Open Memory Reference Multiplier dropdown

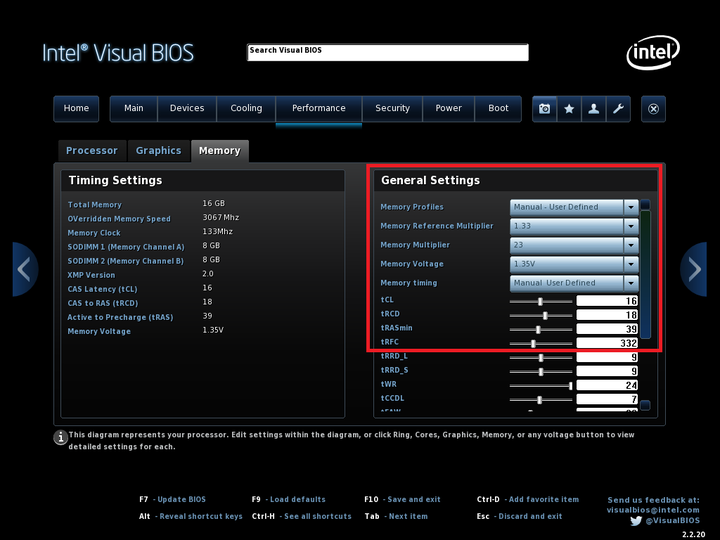pyautogui.click(x=574, y=226)
